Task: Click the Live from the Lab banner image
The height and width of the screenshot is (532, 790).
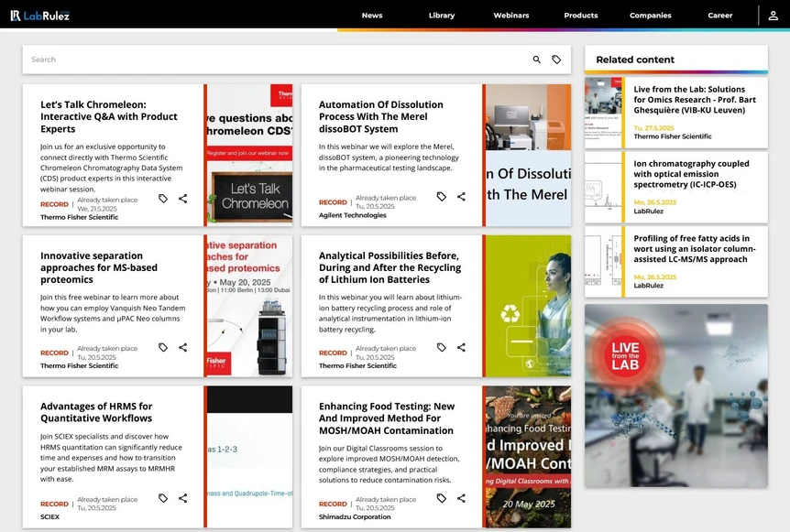Action: click(x=675, y=396)
